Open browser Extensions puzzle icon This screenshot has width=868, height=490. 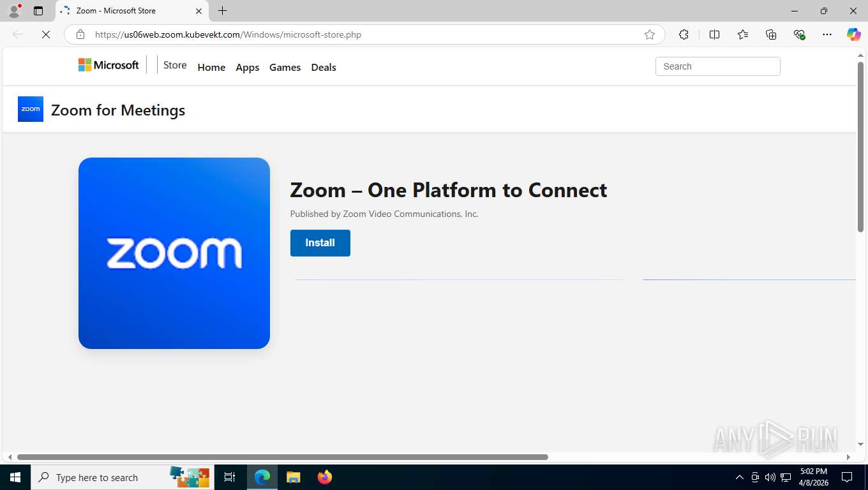[684, 34]
